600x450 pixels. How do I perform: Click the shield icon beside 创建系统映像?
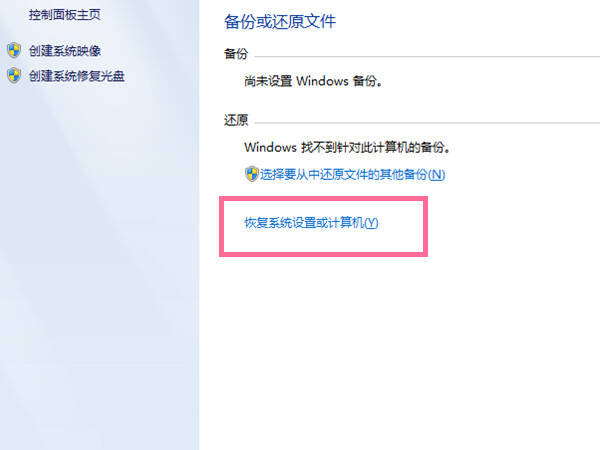[14, 51]
